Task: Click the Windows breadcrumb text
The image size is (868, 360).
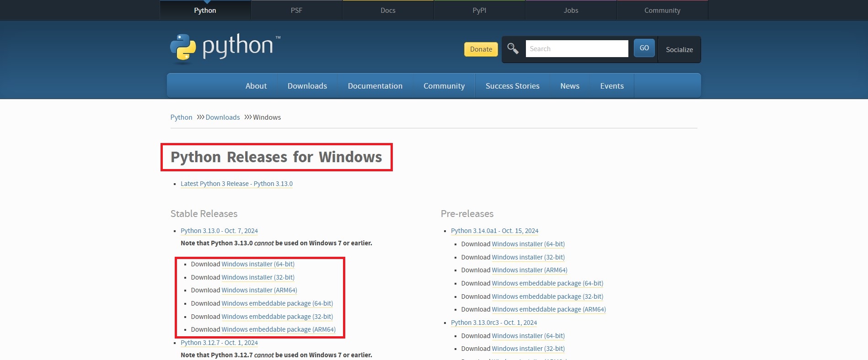Action: pos(267,117)
